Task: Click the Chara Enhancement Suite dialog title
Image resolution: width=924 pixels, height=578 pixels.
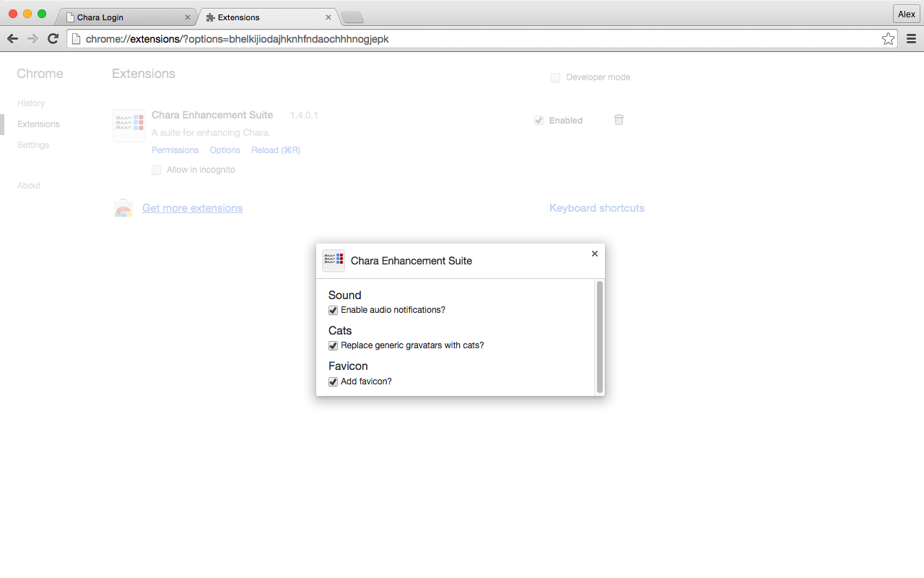Action: coord(411,261)
